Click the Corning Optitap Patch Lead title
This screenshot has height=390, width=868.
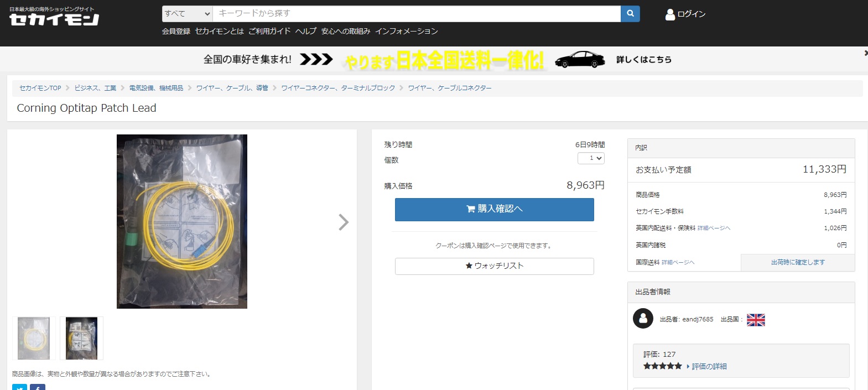[86, 108]
